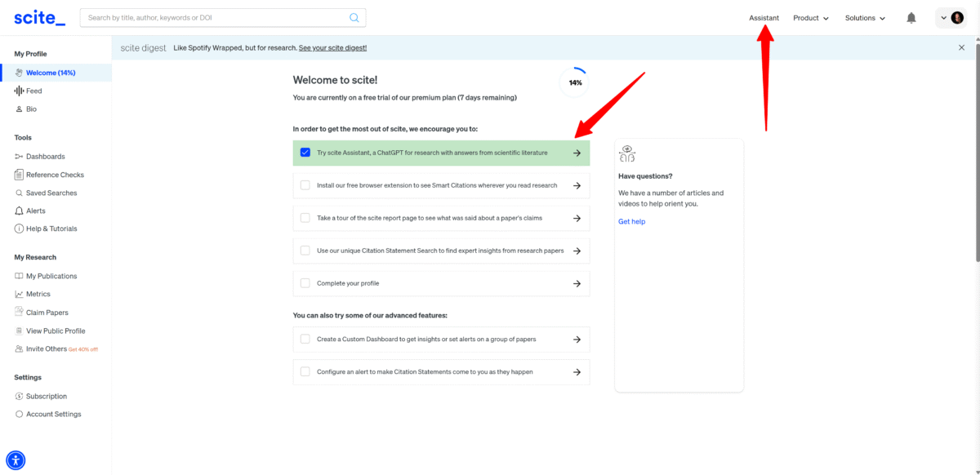Open View Public Profile link

point(56,331)
